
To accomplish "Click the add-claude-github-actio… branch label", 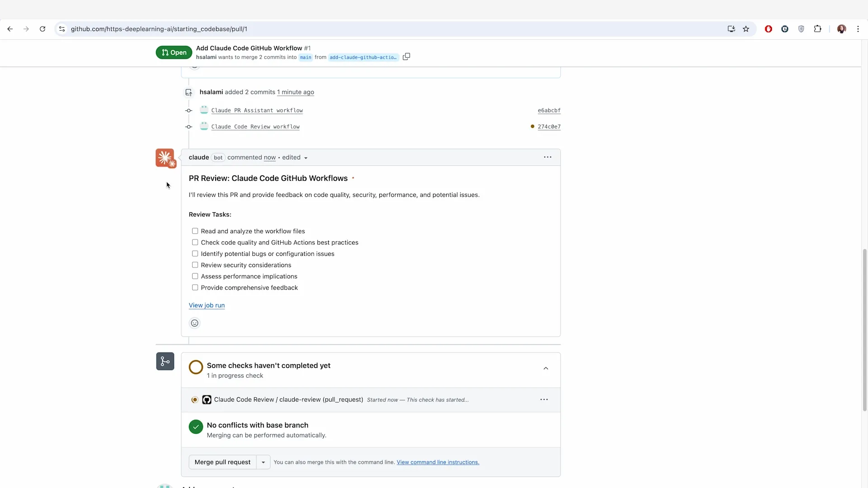I will [x=363, y=57].
